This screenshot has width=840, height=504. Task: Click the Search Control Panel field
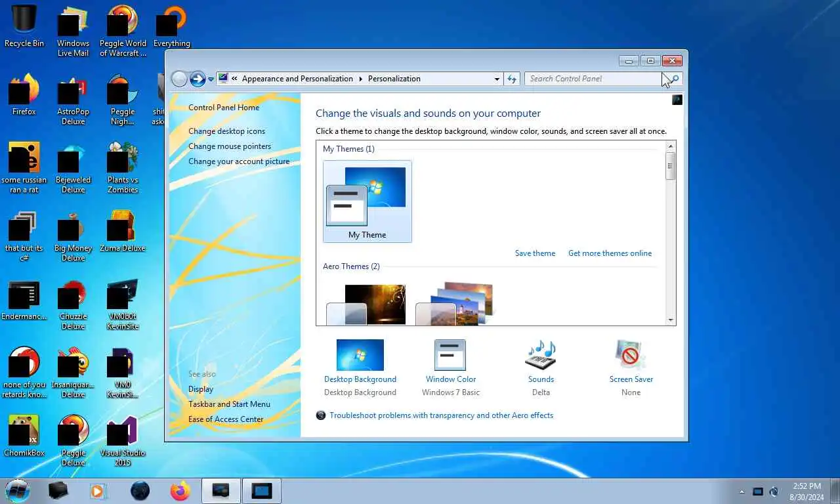603,79
